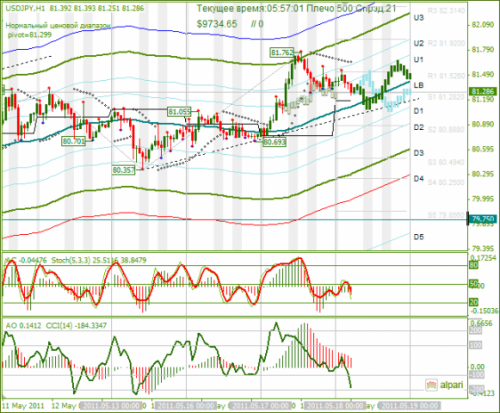The image size is (500, 413).
Task: Click the 81.762 price high label
Action: click(x=282, y=52)
